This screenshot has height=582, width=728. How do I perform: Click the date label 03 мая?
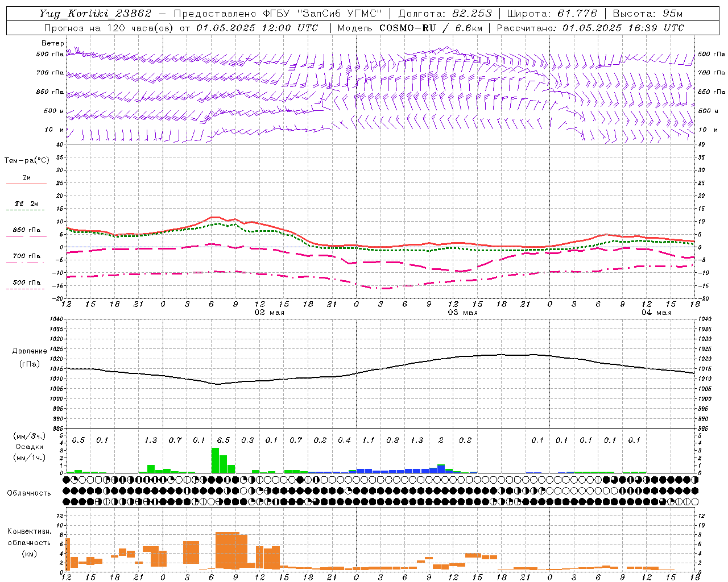(463, 313)
